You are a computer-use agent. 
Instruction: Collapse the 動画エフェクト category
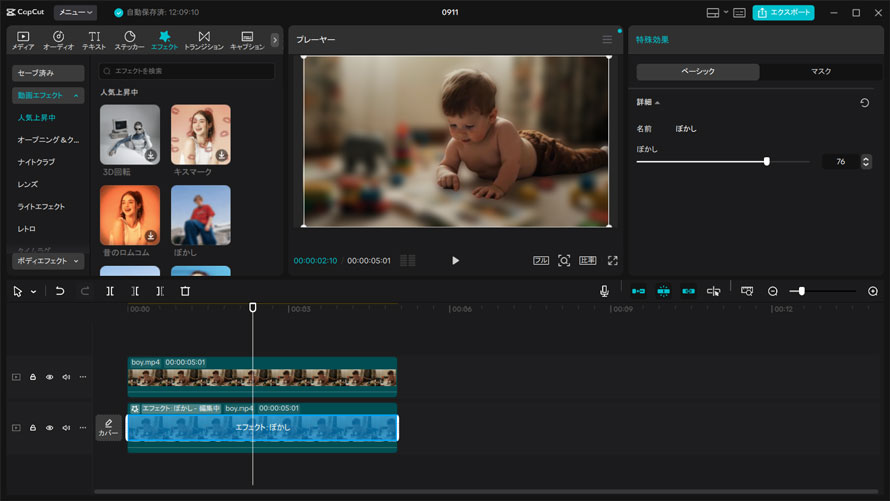48,95
